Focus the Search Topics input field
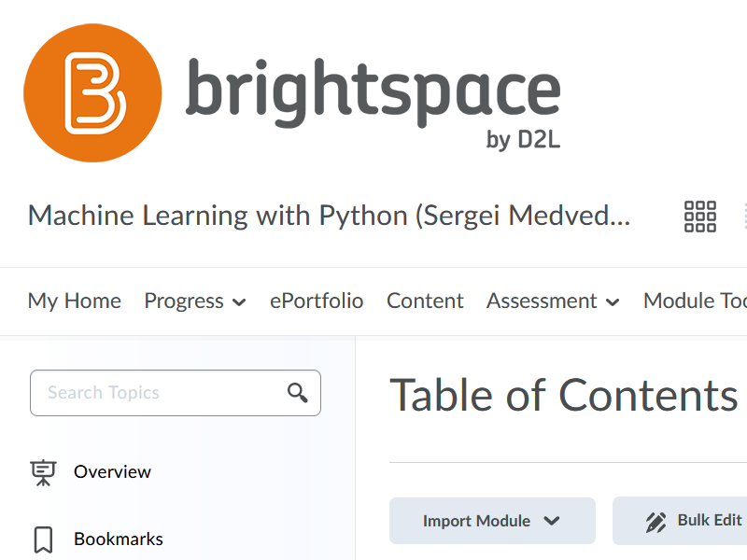Image resolution: width=747 pixels, height=560 pixels. tap(176, 393)
